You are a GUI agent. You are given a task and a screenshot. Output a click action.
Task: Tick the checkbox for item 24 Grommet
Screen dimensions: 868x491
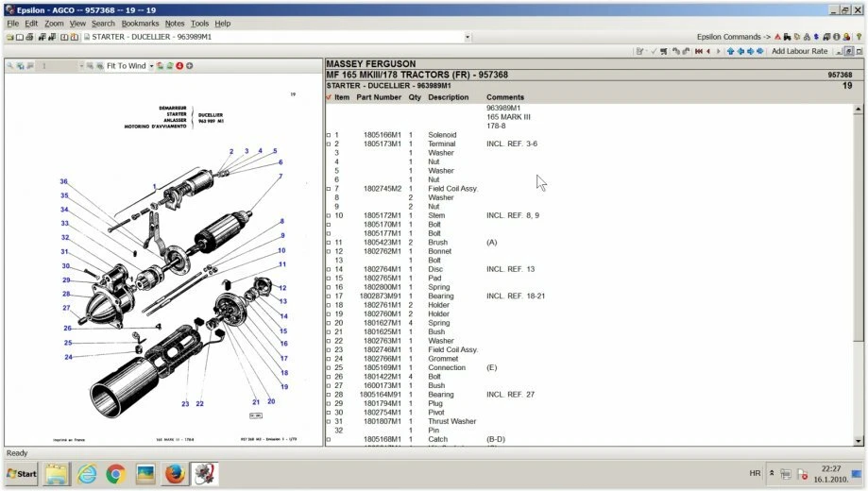tap(329, 359)
